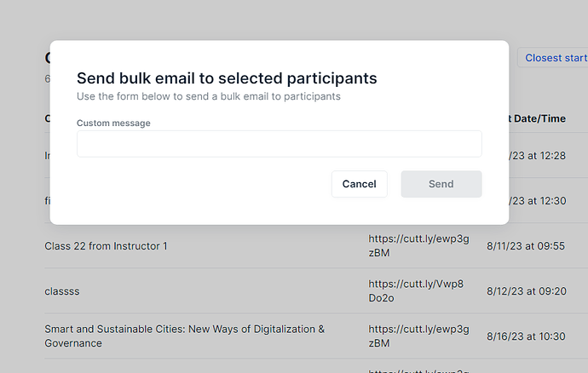Click the date cell ending at 12:28
Screen dimensions: 588x373
(x=537, y=155)
